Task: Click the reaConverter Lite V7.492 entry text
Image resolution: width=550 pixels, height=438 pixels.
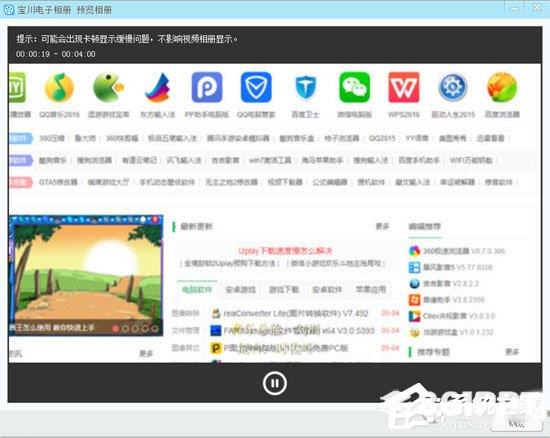Action: (x=296, y=313)
